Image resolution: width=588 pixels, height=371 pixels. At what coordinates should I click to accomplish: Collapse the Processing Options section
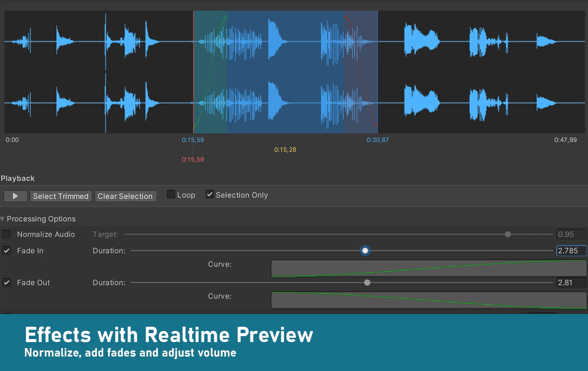(3, 219)
